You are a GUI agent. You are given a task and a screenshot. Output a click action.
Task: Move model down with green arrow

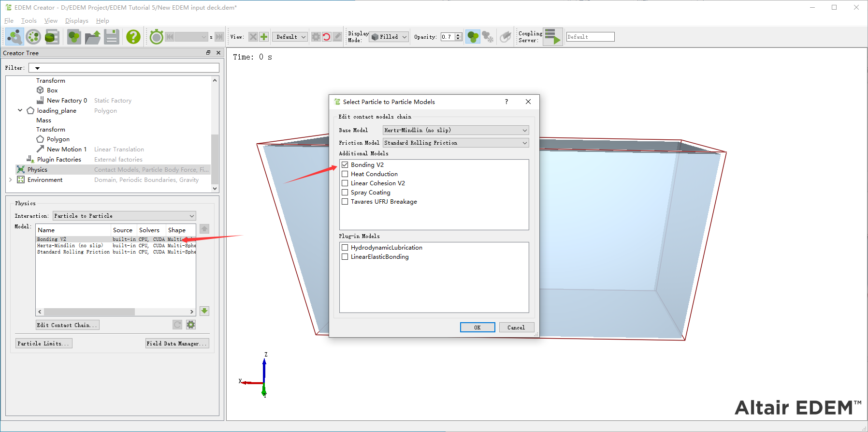(x=204, y=311)
